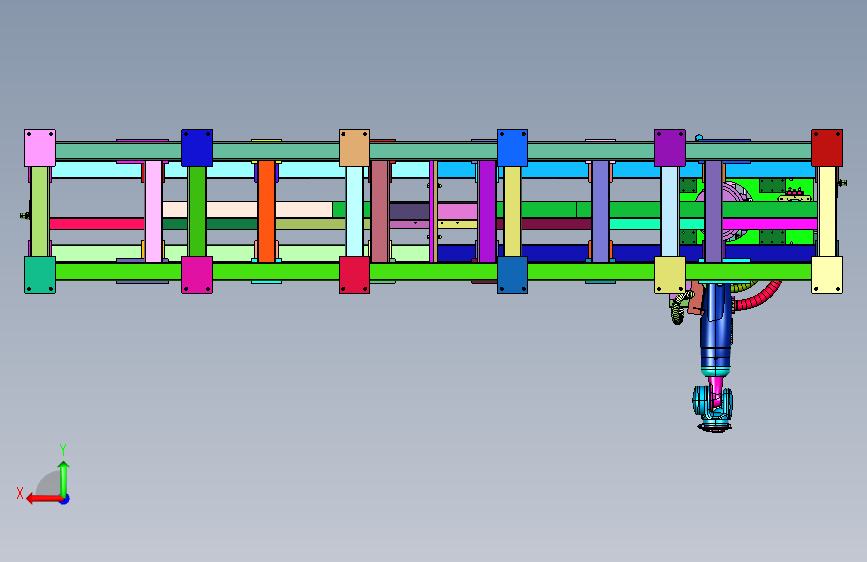
Task: Select the long teal top frame beam
Action: click(x=433, y=151)
